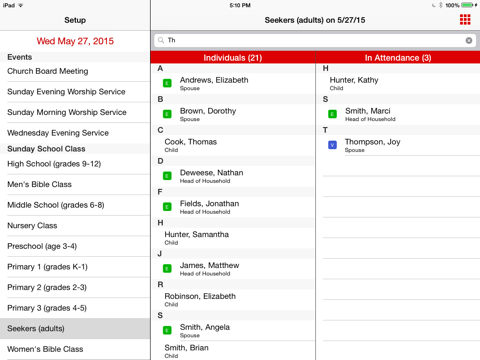This screenshot has height=360, width=480.
Task: Click green badge beside Smith, Marci
Action: 332,114
